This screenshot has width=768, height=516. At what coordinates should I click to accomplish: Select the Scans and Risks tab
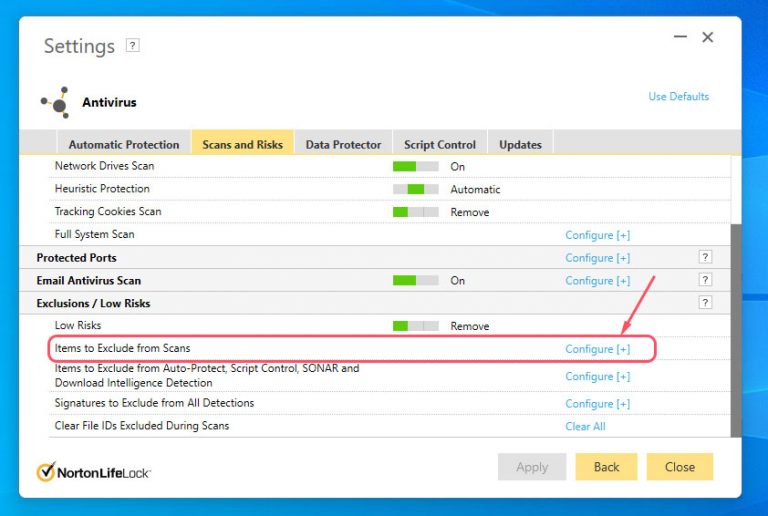click(x=242, y=144)
